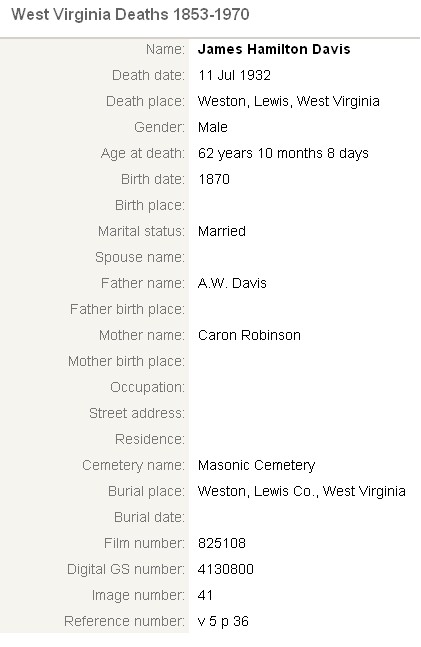
Task: Click the Burial date field label
Action: [149, 517]
